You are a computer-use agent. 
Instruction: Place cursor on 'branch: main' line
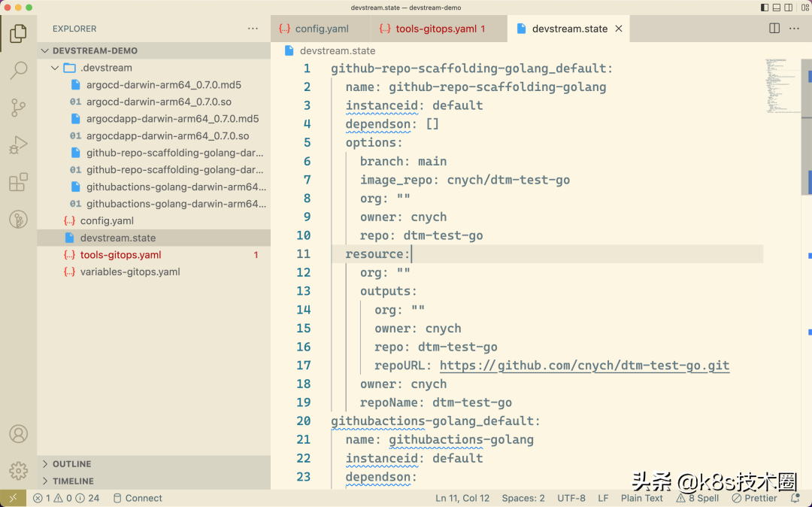403,162
